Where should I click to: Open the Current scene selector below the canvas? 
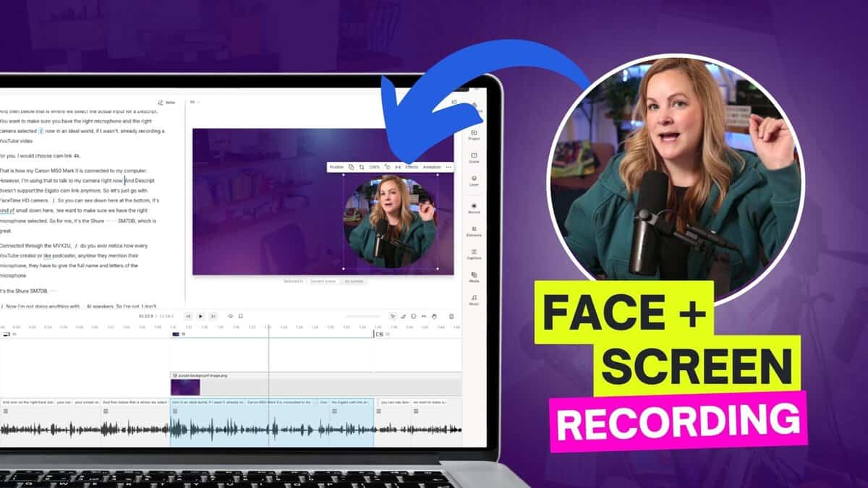(323, 281)
